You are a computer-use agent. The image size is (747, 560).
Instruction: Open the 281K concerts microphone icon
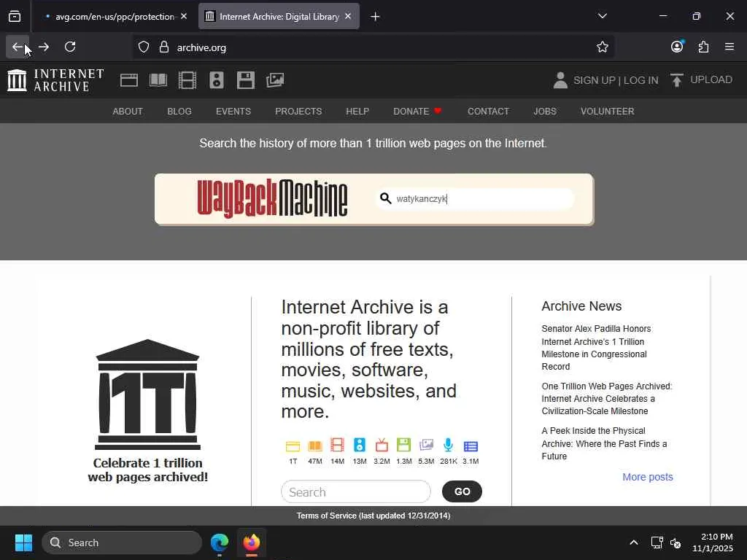coord(449,451)
